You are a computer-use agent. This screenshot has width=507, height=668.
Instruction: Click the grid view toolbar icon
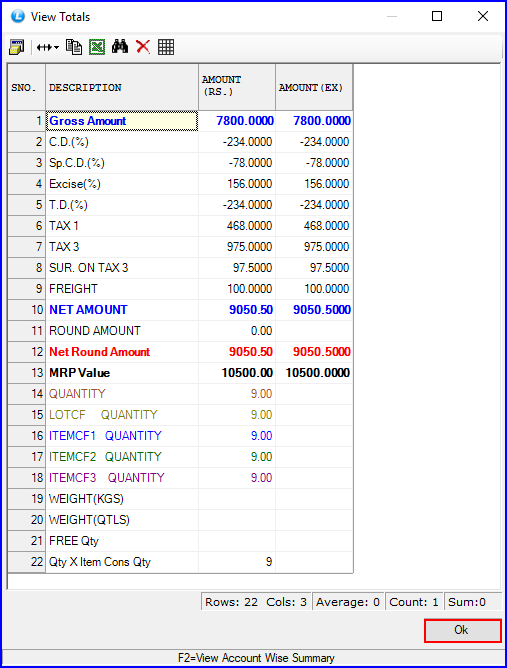pyautogui.click(x=166, y=47)
